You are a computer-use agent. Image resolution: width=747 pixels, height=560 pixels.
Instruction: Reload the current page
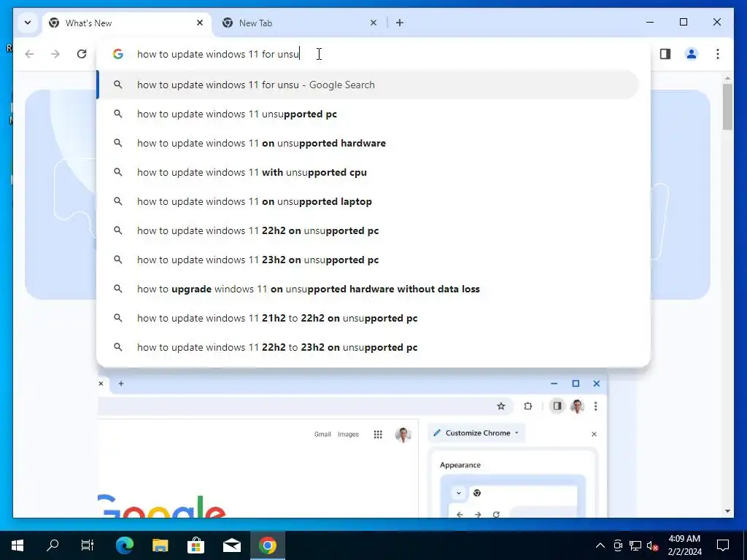pyautogui.click(x=82, y=54)
